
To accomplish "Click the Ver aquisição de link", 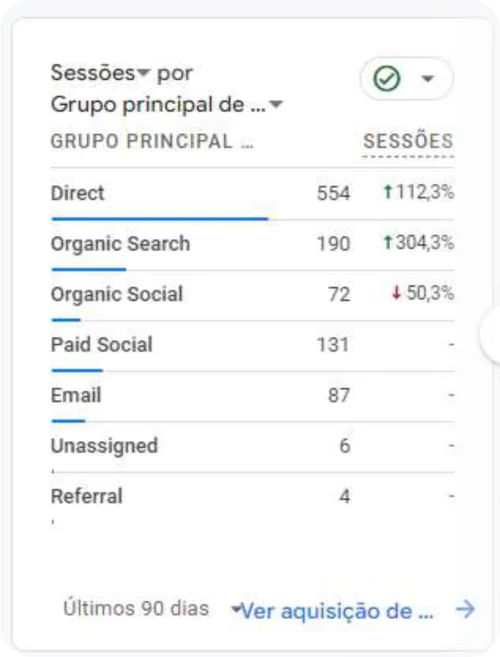I will pyautogui.click(x=337, y=611).
